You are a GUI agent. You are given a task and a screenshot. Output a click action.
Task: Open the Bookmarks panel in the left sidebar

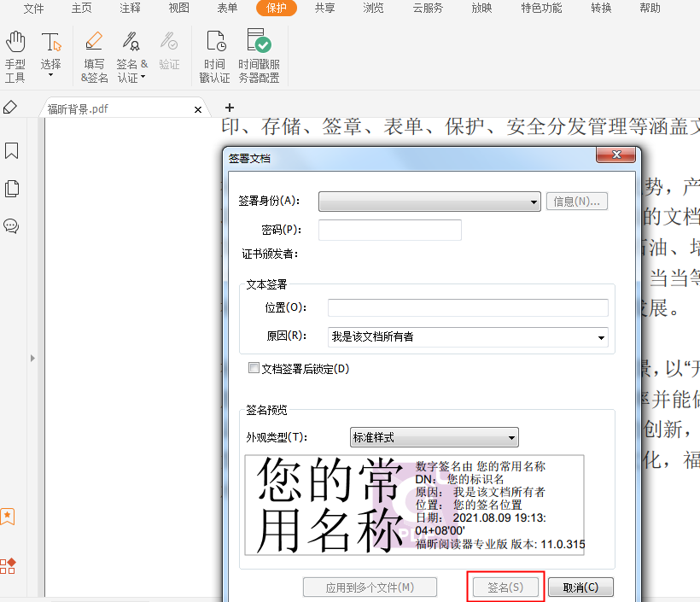pos(12,151)
